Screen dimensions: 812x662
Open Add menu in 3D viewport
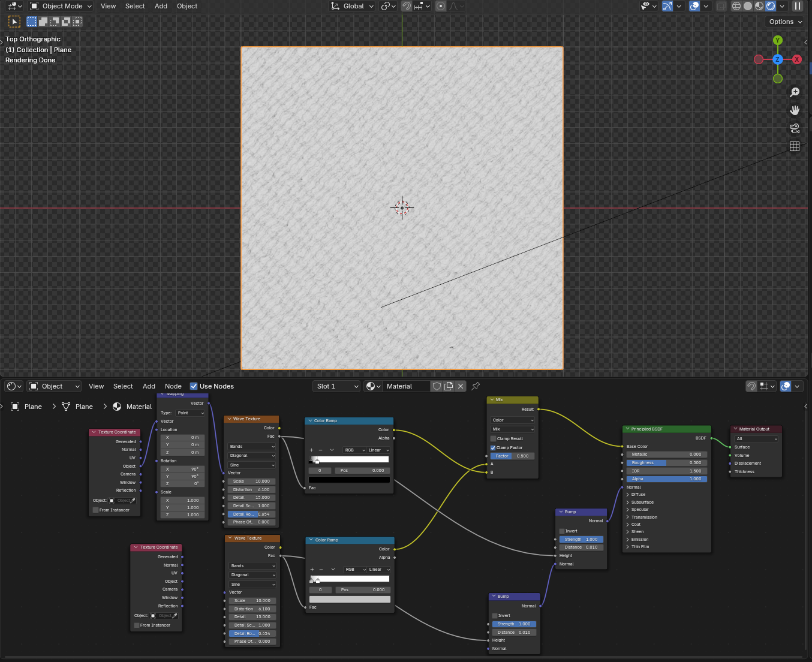click(161, 6)
